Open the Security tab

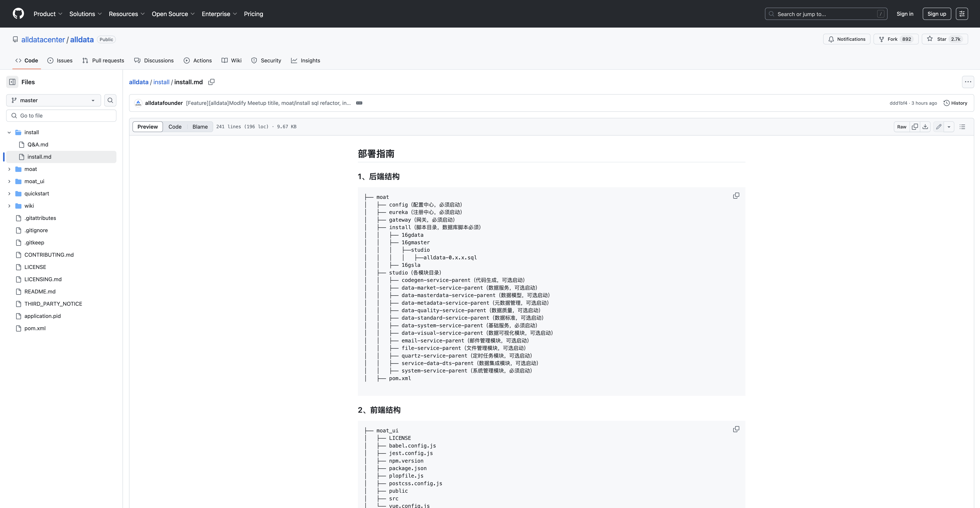(x=266, y=60)
